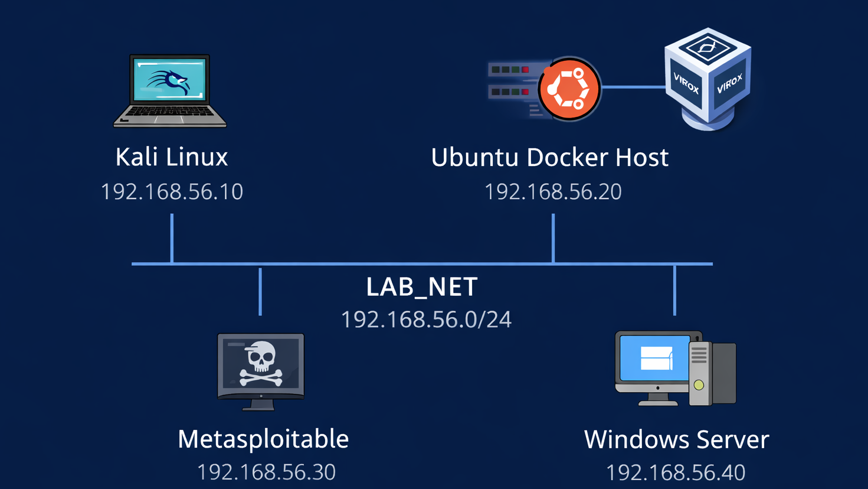Click the Ubuntu logo icon
868x489 pixels.
coord(569,89)
